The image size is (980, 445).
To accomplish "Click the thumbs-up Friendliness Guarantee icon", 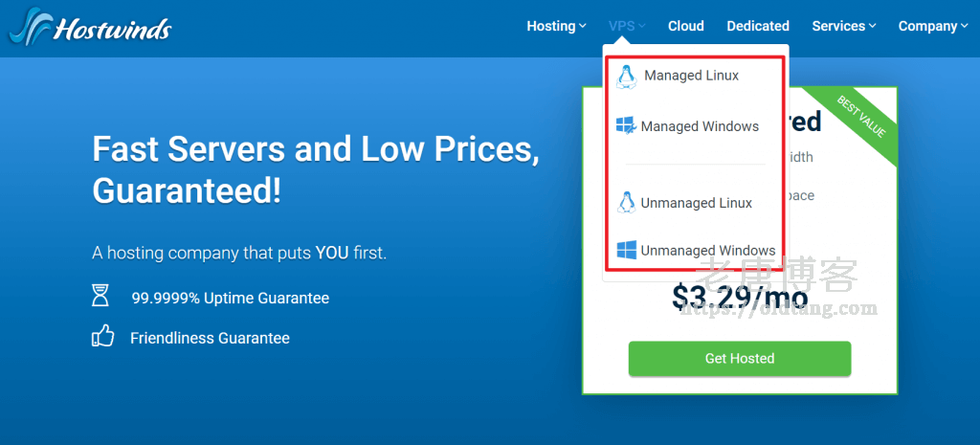I will [x=101, y=337].
